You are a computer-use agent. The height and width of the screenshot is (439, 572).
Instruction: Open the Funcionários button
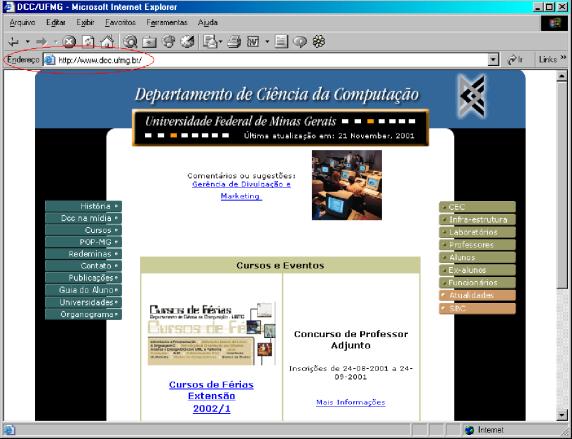click(x=478, y=283)
